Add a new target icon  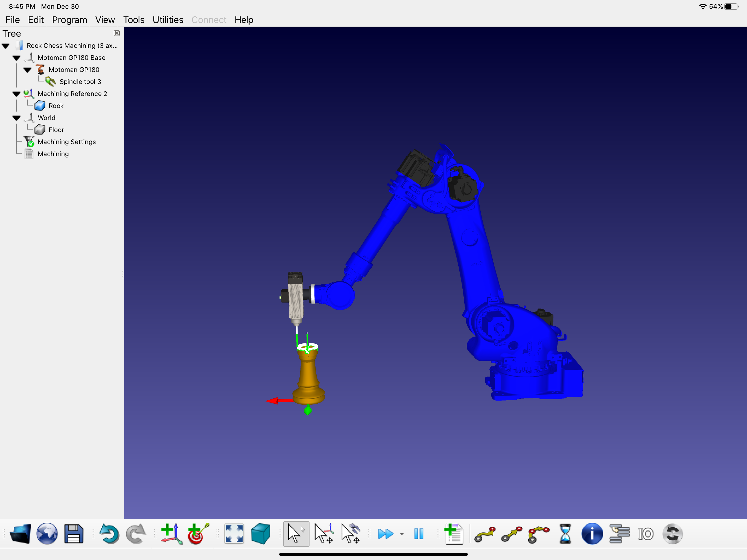pyautogui.click(x=198, y=534)
